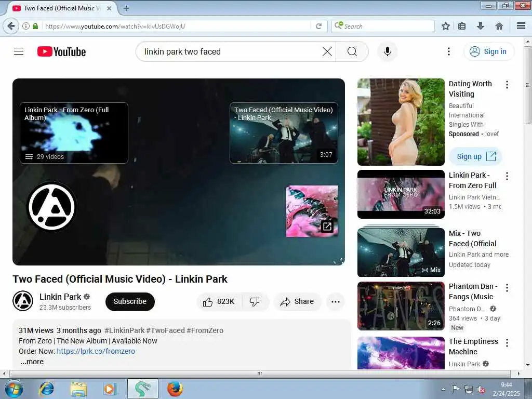Click the Linkin Park channel logo end card
This screenshot has height=399, width=532.
[51, 207]
